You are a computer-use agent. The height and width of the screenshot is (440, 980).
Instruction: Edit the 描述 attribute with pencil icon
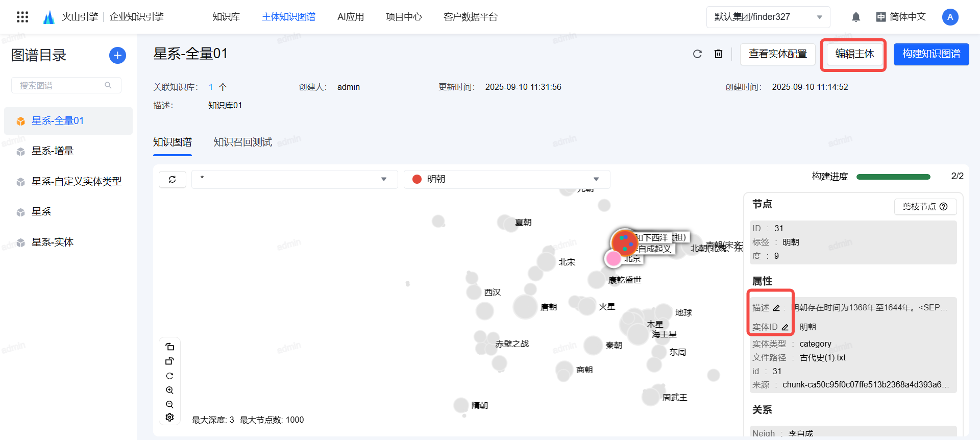pos(776,308)
